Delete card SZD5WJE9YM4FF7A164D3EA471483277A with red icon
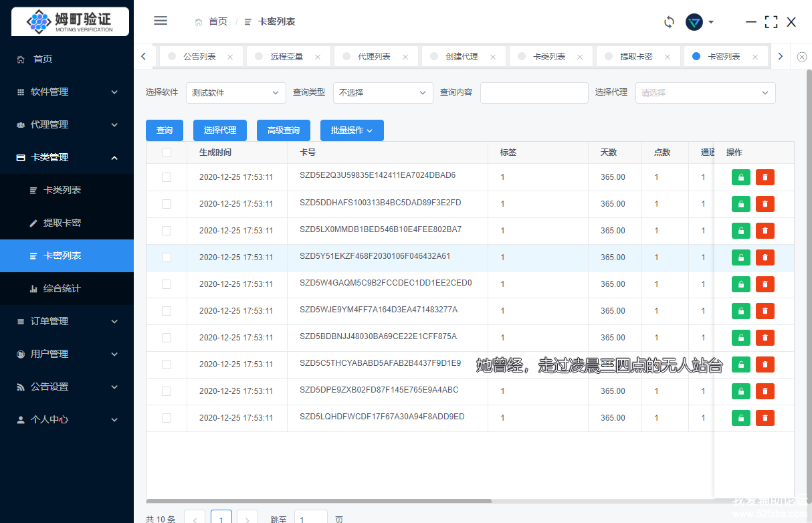The height and width of the screenshot is (523, 812). coord(765,311)
